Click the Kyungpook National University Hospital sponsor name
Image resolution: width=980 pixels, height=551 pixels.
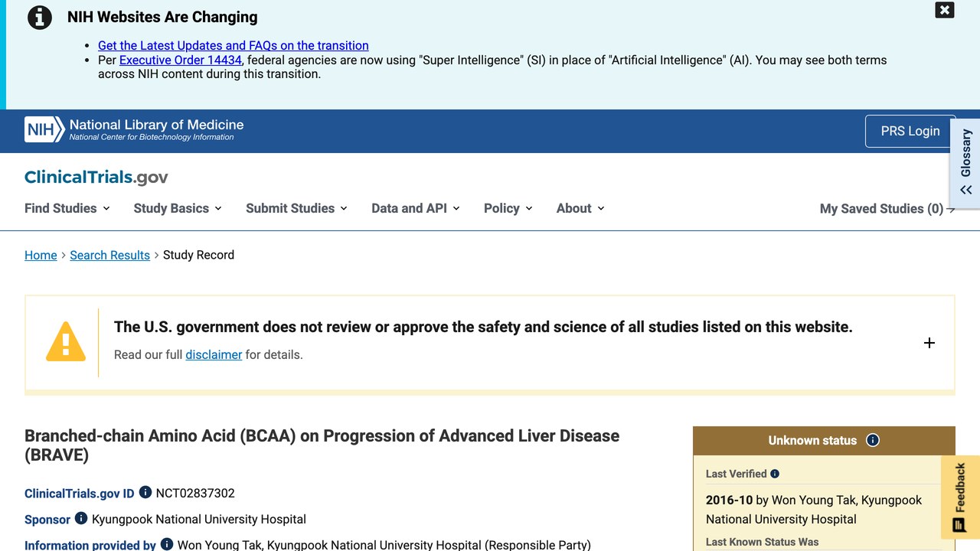199,519
